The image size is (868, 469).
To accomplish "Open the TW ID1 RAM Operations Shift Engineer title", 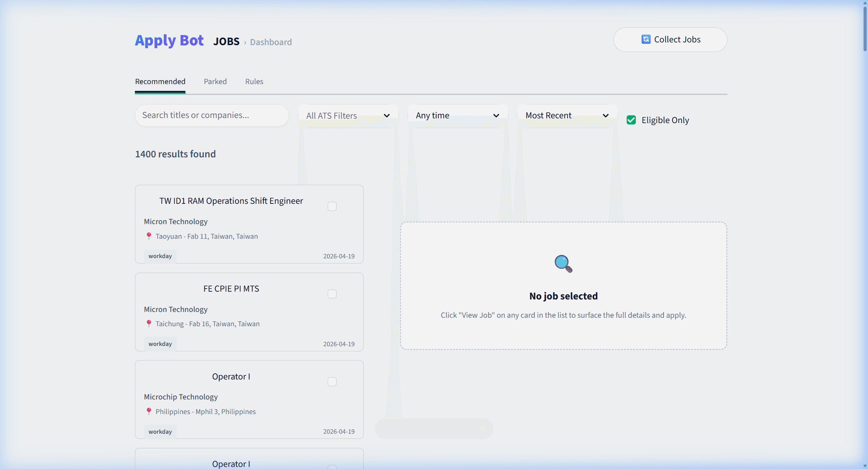I will point(231,201).
